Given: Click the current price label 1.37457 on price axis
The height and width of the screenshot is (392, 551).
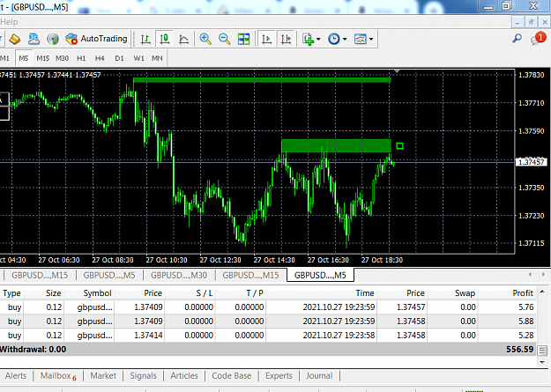Looking at the screenshot, I should pos(532,162).
